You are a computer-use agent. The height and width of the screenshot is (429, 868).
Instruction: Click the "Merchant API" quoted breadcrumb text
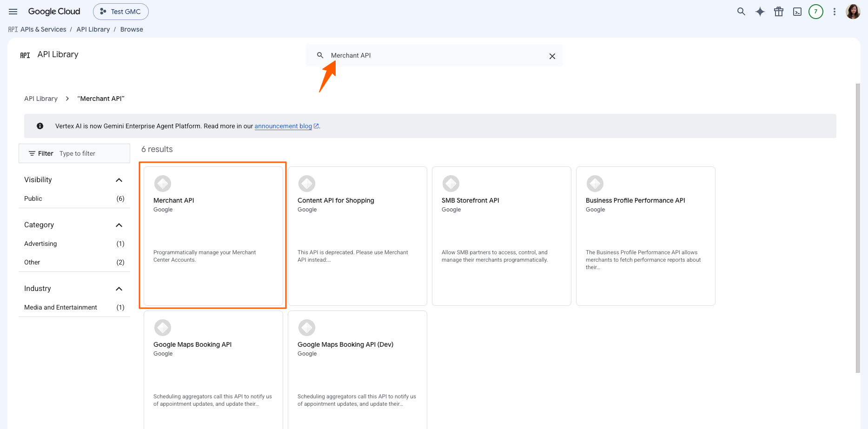tap(101, 99)
